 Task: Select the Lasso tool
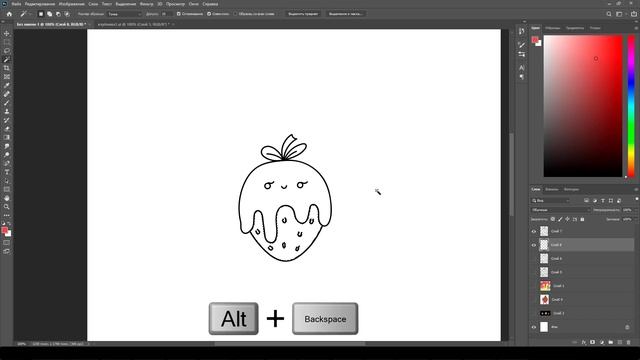point(7,51)
